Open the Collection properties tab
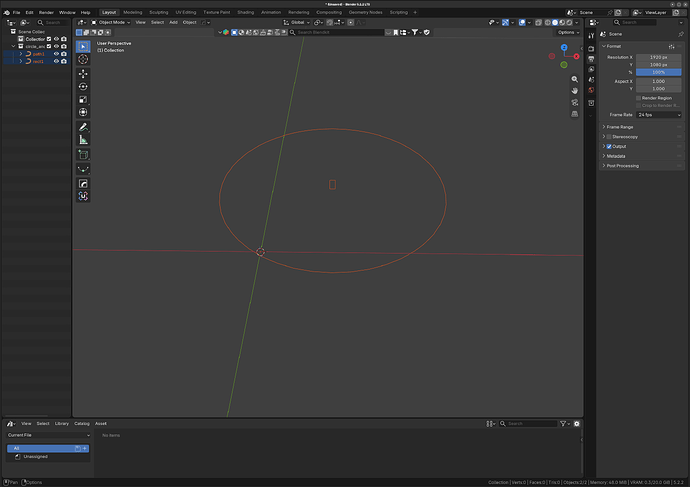Image resolution: width=690 pixels, height=487 pixels. tap(591, 103)
